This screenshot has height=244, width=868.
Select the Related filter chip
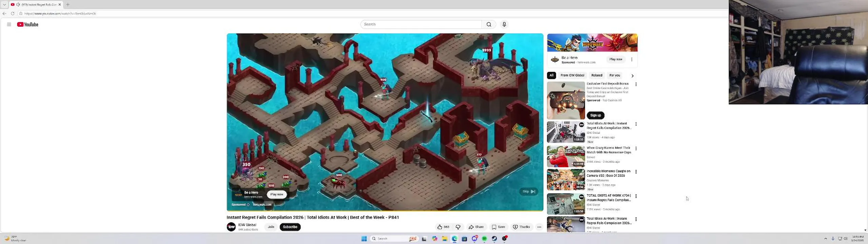pyautogui.click(x=597, y=75)
